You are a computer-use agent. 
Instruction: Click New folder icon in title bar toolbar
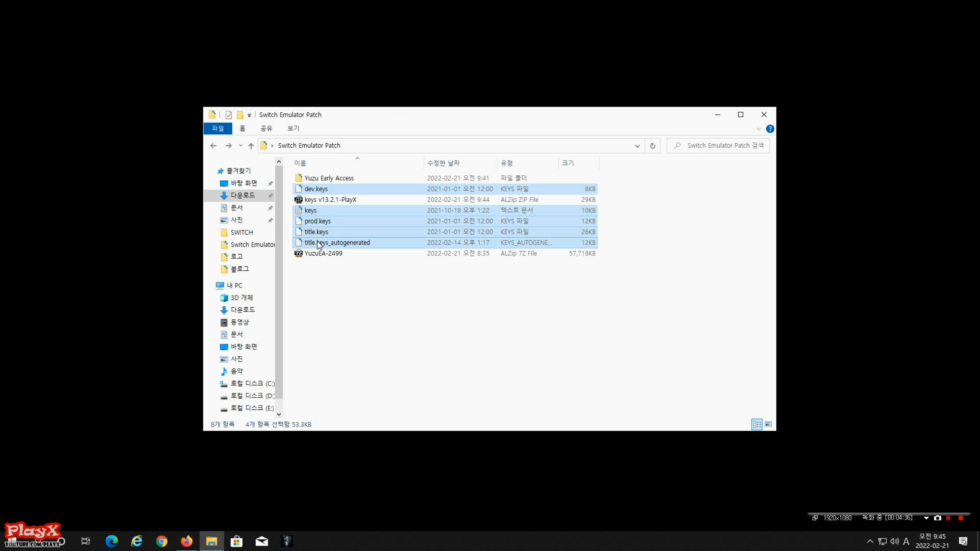pyautogui.click(x=240, y=115)
